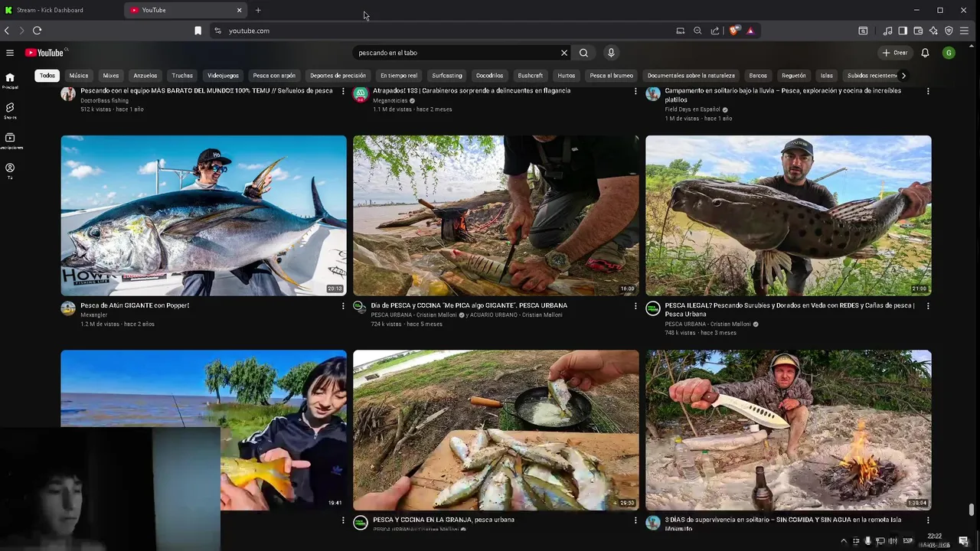
Task: Click the bookmark icon beside address bar
Action: [198, 31]
